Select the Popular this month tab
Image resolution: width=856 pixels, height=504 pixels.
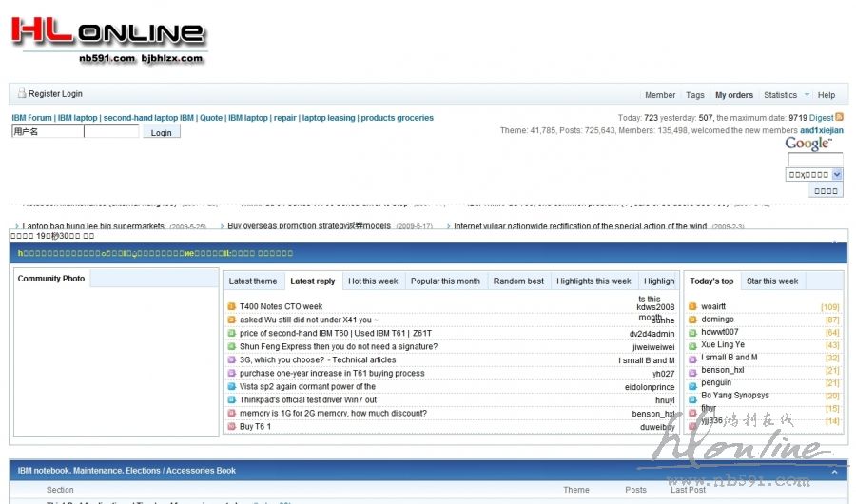point(445,281)
